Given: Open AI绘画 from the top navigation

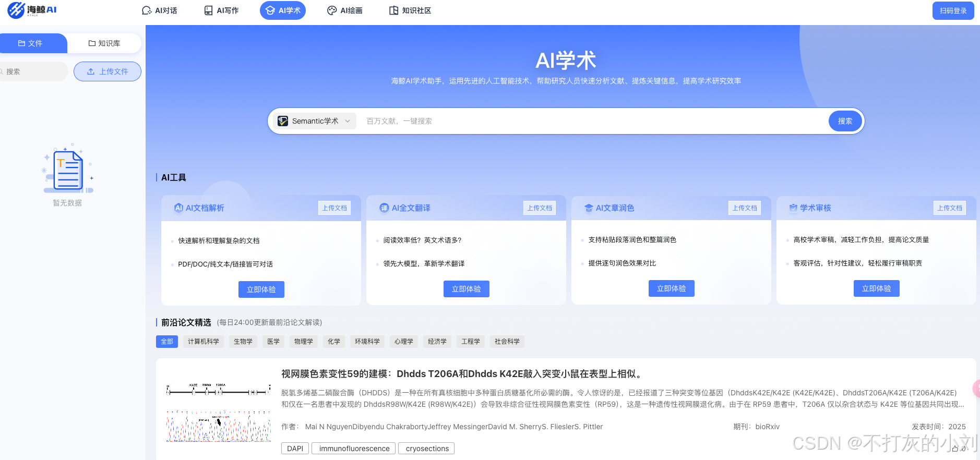Looking at the screenshot, I should pyautogui.click(x=344, y=10).
